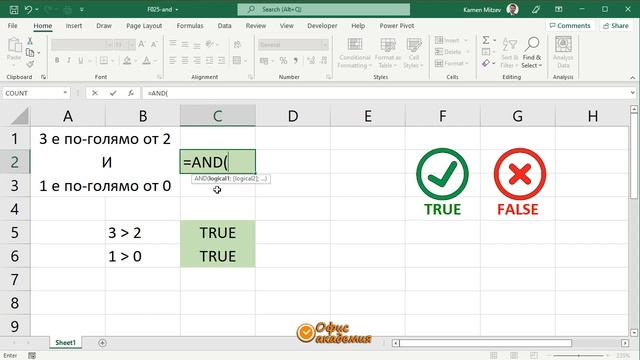Cancel formula entry with X icon
This screenshot has width=640, height=360.
[95, 93]
